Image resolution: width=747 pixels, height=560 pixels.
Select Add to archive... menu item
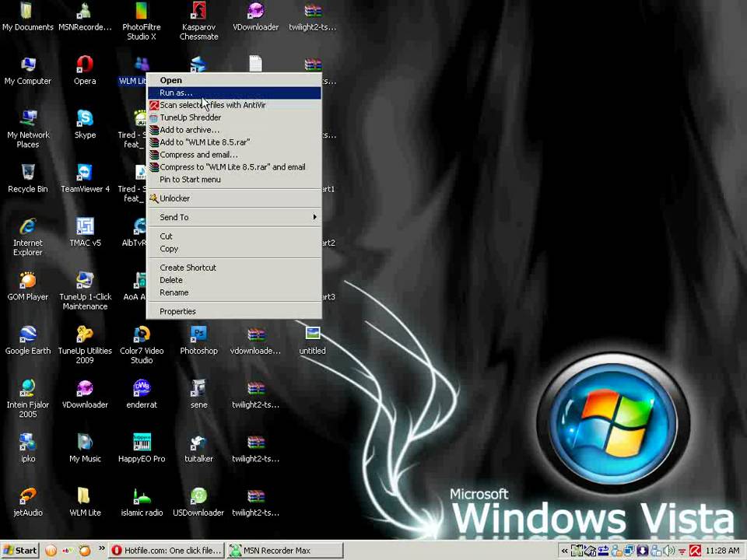(x=234, y=130)
